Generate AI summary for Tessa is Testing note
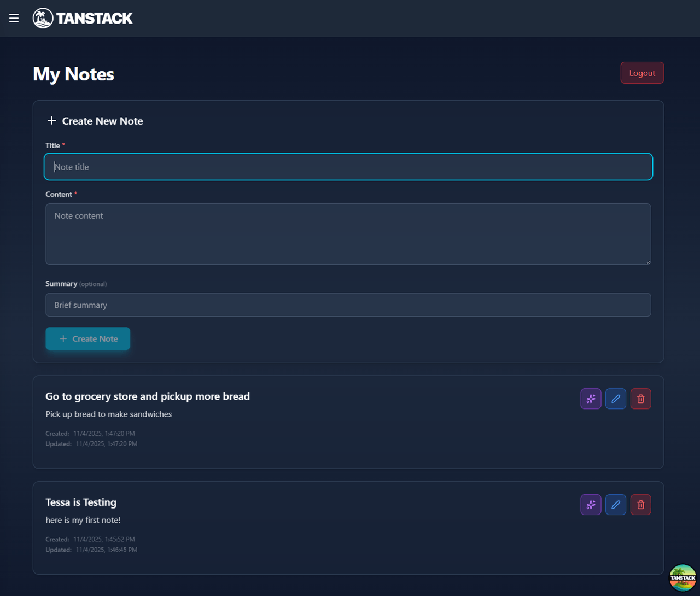 click(x=591, y=505)
